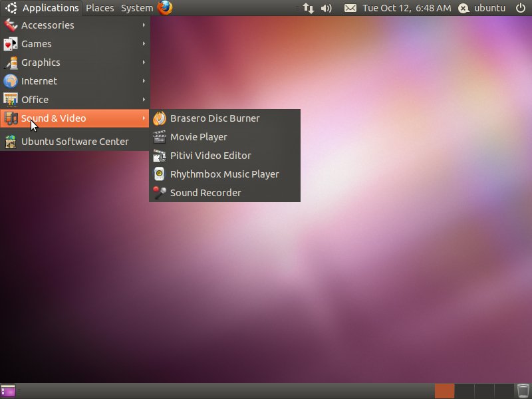This screenshot has width=532, height=399.
Task: Click the Movie Player clapperboard icon
Action: [159, 137]
